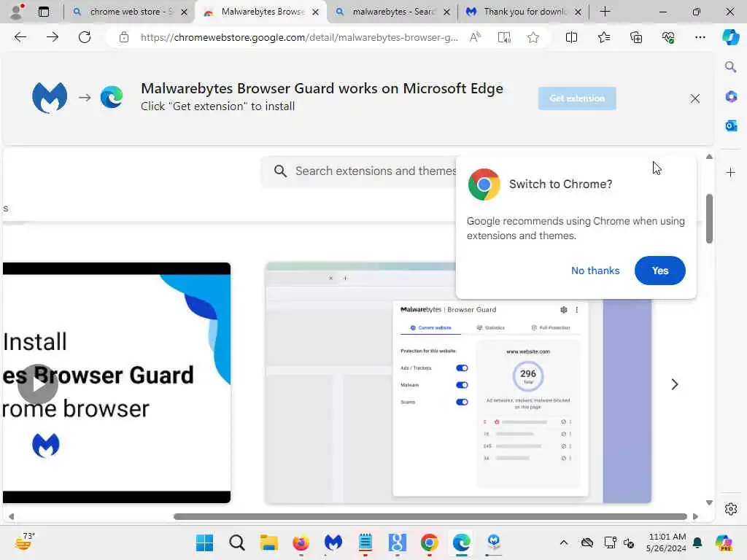Open sidebar settings gear
The width and height of the screenshot is (747, 560).
[731, 509]
